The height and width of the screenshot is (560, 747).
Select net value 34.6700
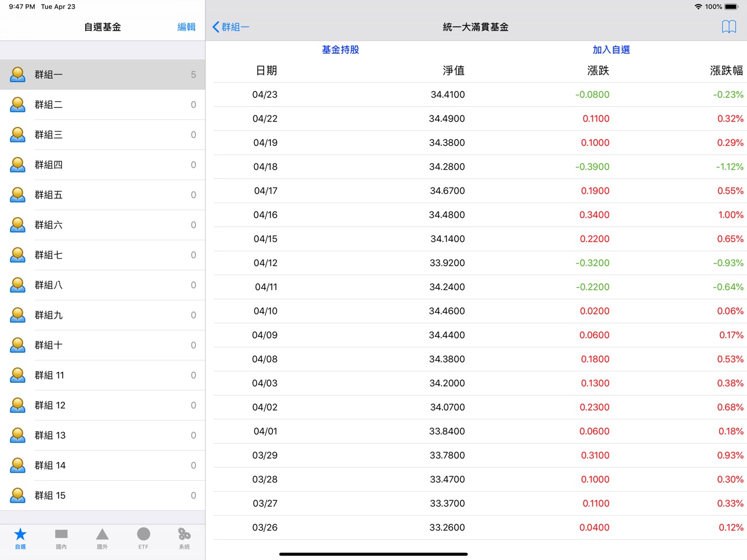(447, 191)
